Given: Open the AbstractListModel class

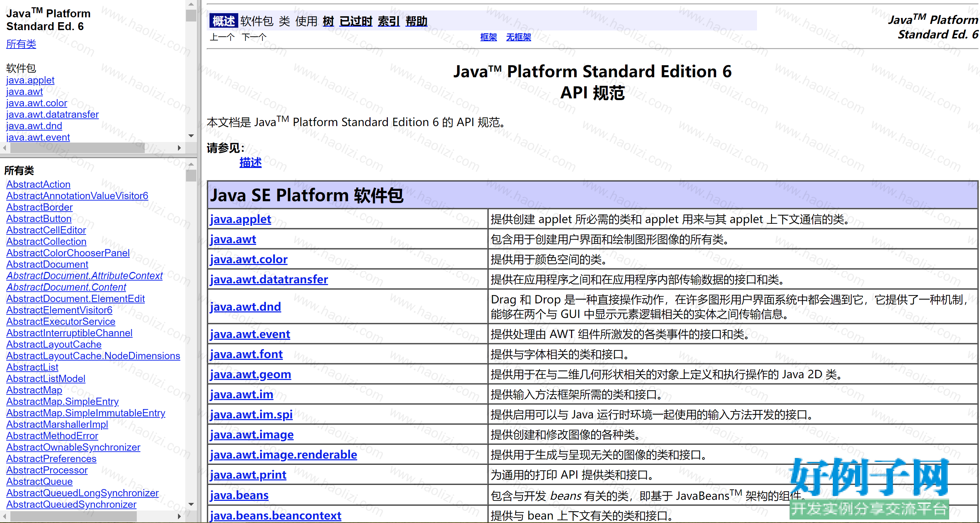Looking at the screenshot, I should click(46, 378).
